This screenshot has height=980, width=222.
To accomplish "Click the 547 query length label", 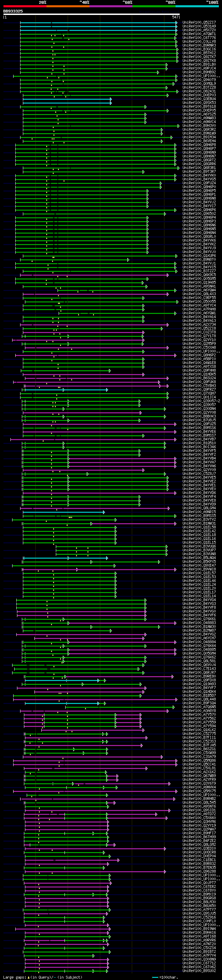I will point(175,17).
